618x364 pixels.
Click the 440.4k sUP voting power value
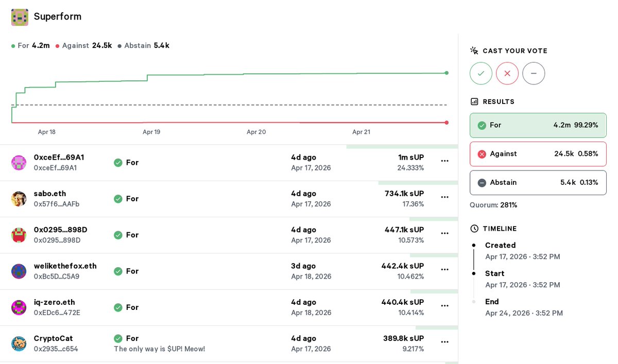403,302
